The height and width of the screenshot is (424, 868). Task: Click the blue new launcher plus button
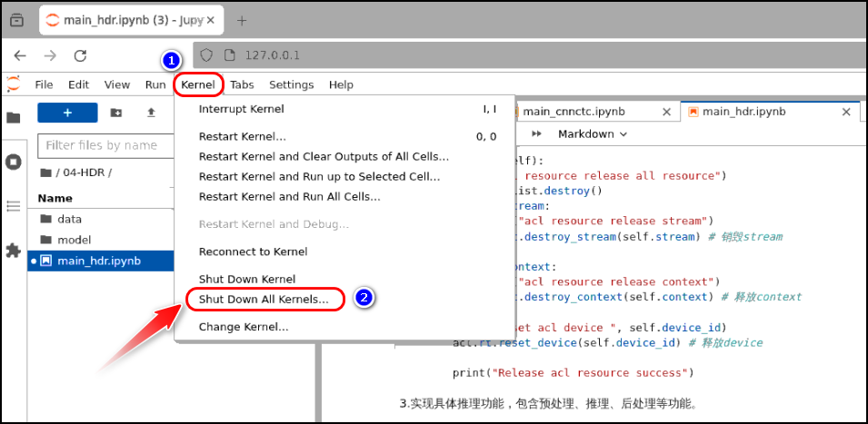click(67, 113)
